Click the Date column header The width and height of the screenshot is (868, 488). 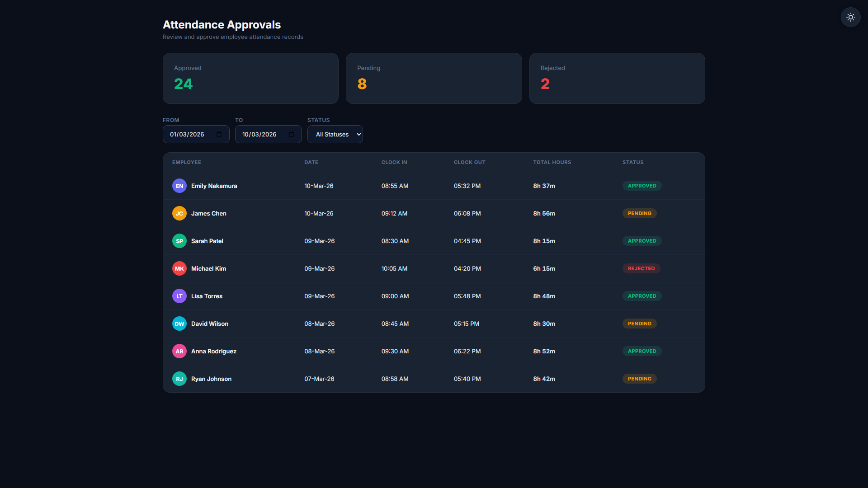(311, 162)
